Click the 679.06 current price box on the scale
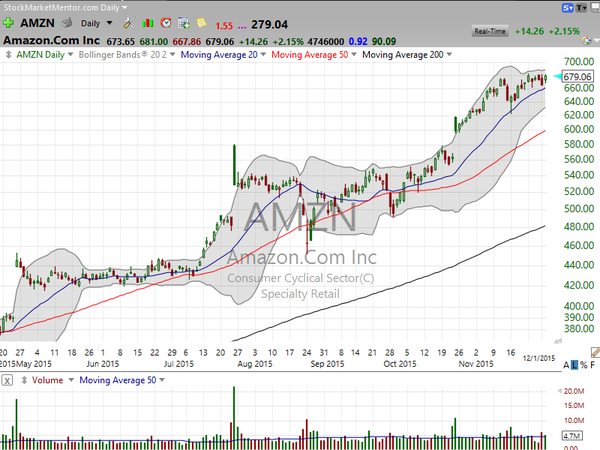The width and height of the screenshot is (600, 450). (x=577, y=77)
